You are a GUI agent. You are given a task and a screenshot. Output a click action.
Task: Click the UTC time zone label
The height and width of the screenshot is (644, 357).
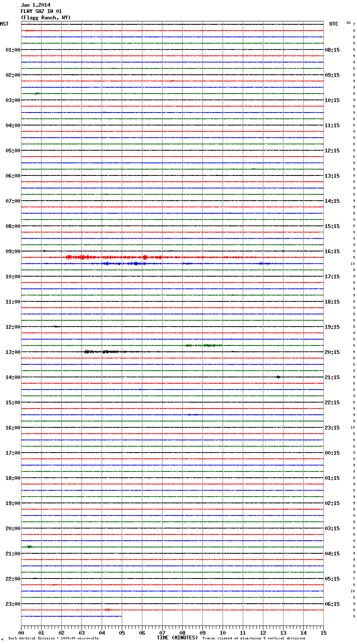coord(334,24)
